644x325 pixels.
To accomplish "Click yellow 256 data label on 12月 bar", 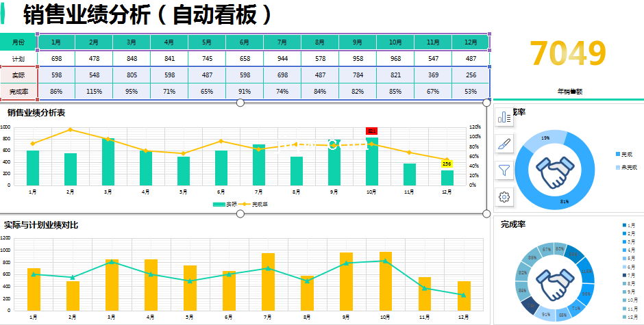I will [446, 164].
